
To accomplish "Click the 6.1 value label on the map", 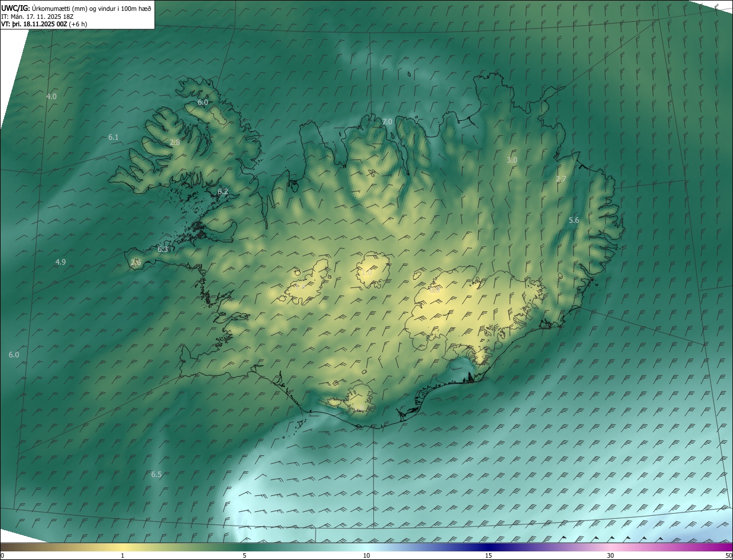I will (113, 137).
